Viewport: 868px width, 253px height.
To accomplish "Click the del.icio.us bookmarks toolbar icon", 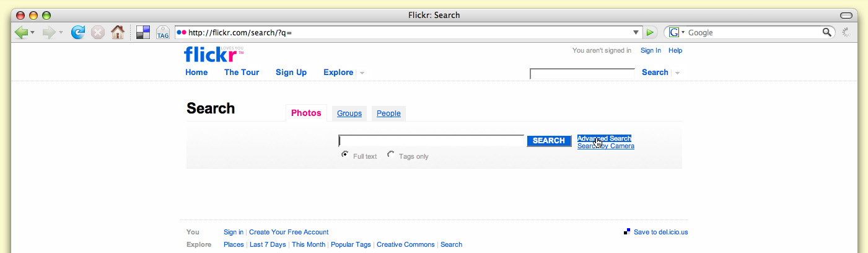I will (143, 32).
